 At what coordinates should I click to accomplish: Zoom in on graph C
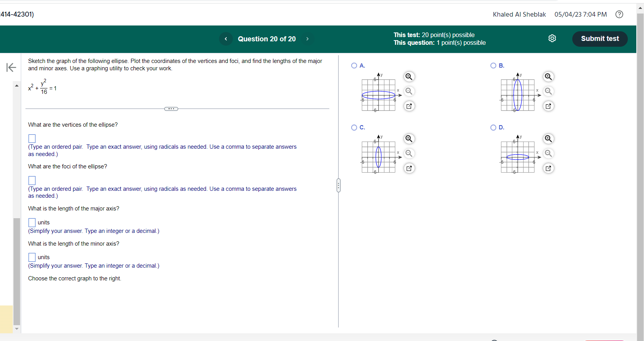pos(409,139)
